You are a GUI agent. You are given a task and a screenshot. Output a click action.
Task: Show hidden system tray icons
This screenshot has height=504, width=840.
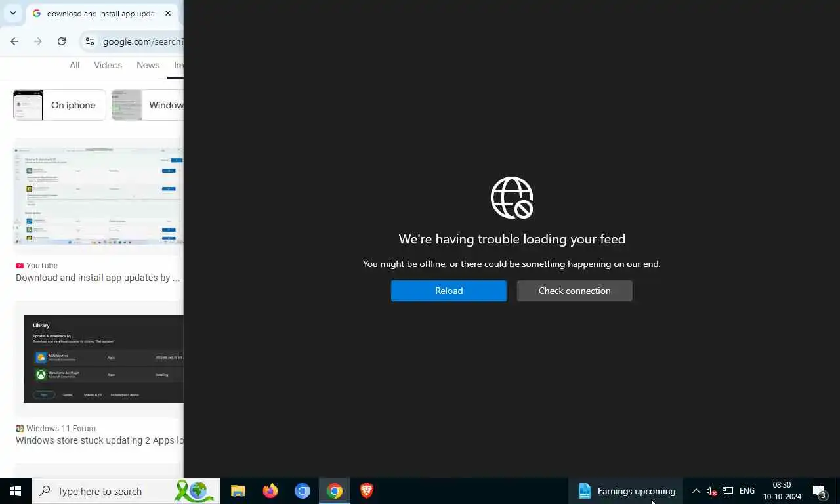[696, 491]
